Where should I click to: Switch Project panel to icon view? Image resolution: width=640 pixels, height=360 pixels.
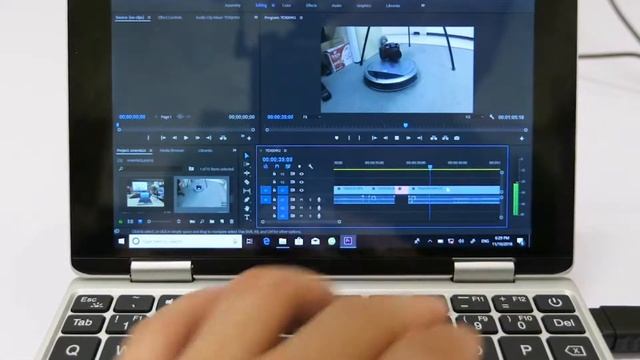(140, 222)
